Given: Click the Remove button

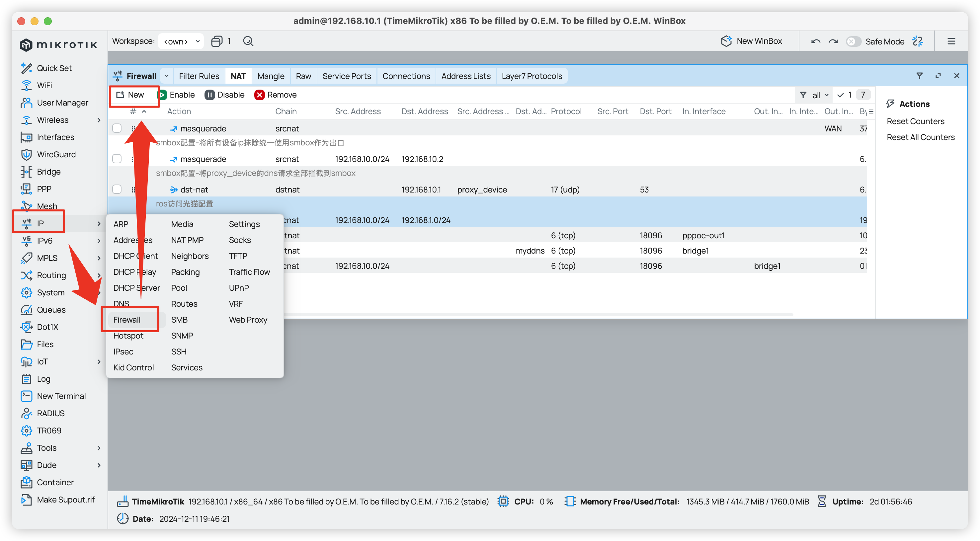Looking at the screenshot, I should pyautogui.click(x=276, y=95).
